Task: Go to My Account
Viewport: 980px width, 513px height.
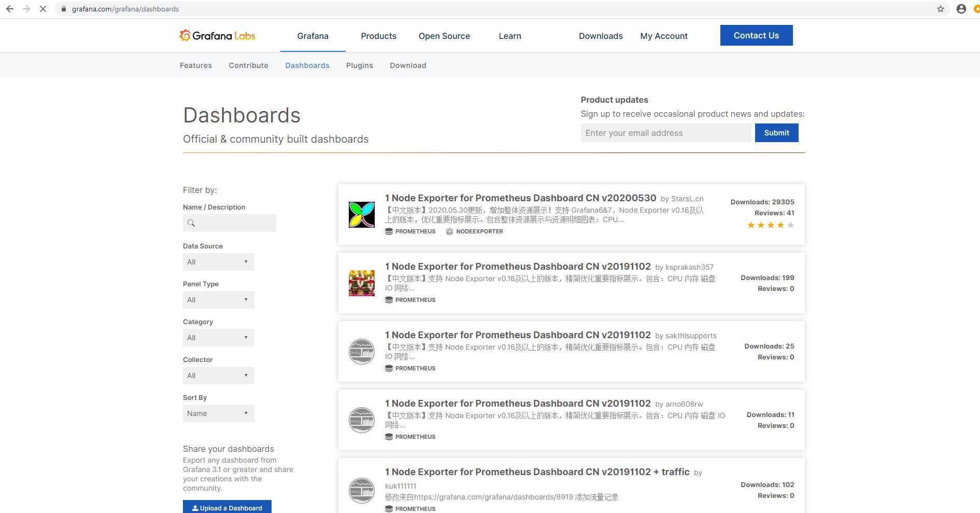Action: [x=664, y=36]
